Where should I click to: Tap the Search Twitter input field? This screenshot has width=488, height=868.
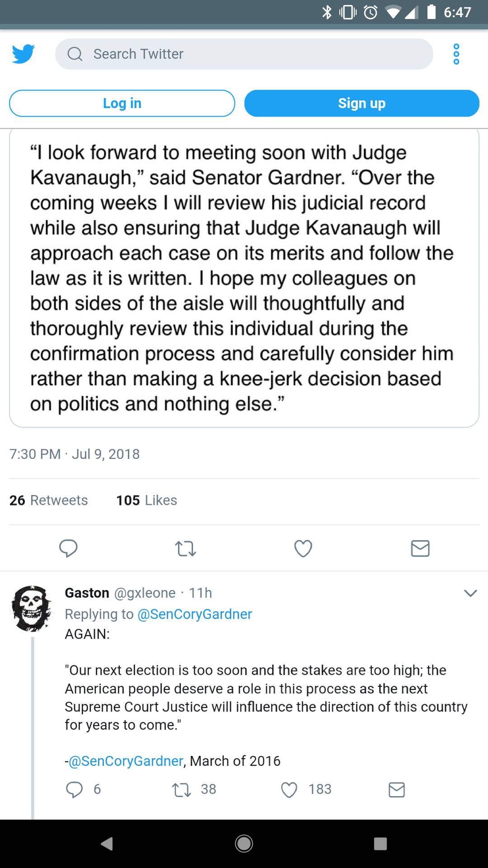[244, 54]
